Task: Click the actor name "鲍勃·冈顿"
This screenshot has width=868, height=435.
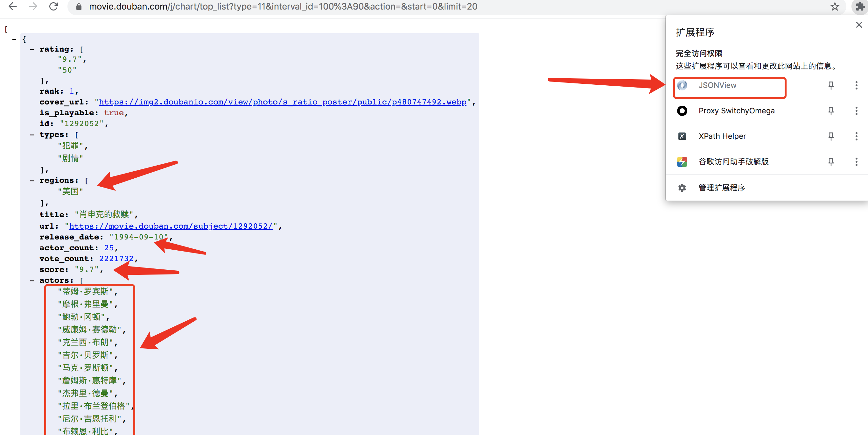Action: [x=81, y=317]
